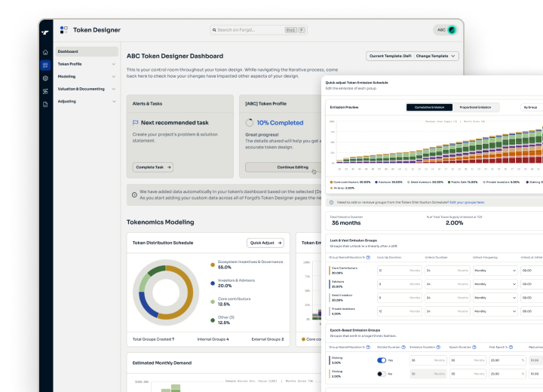Screen dimensions: 543x392
Task: Open the ABC user profile avatar
Action: point(451,30)
